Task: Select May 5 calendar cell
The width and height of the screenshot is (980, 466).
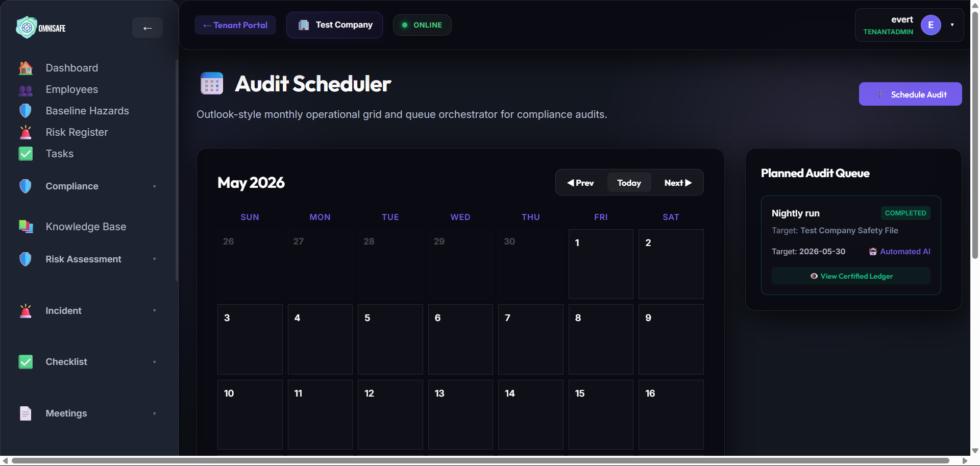Action: 390,339
